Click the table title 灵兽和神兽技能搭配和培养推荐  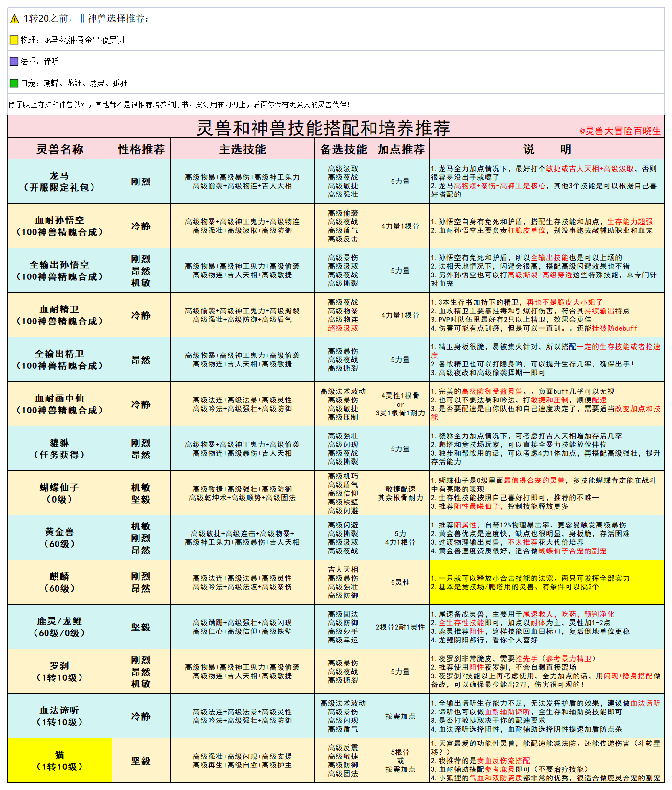(x=324, y=128)
